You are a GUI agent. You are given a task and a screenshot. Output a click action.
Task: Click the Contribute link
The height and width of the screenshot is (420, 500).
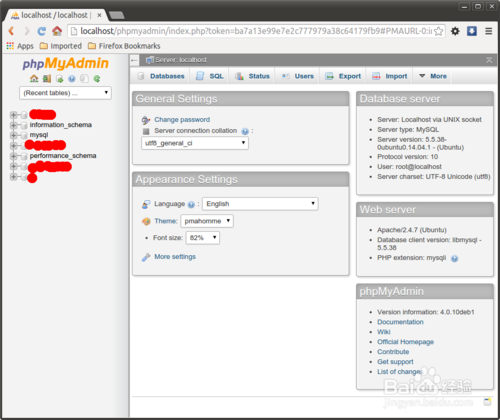pyautogui.click(x=393, y=352)
